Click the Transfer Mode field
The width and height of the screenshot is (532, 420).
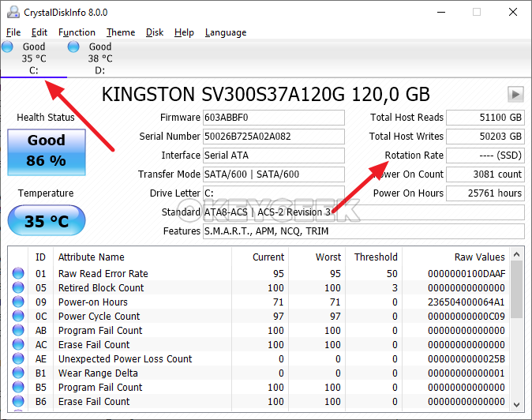click(x=274, y=174)
